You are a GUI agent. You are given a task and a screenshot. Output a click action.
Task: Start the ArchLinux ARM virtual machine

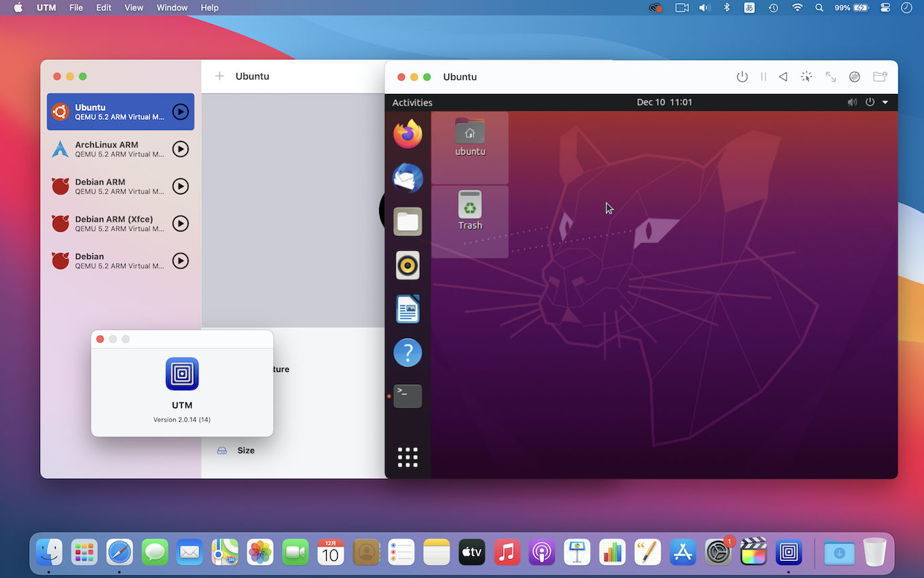pos(180,149)
